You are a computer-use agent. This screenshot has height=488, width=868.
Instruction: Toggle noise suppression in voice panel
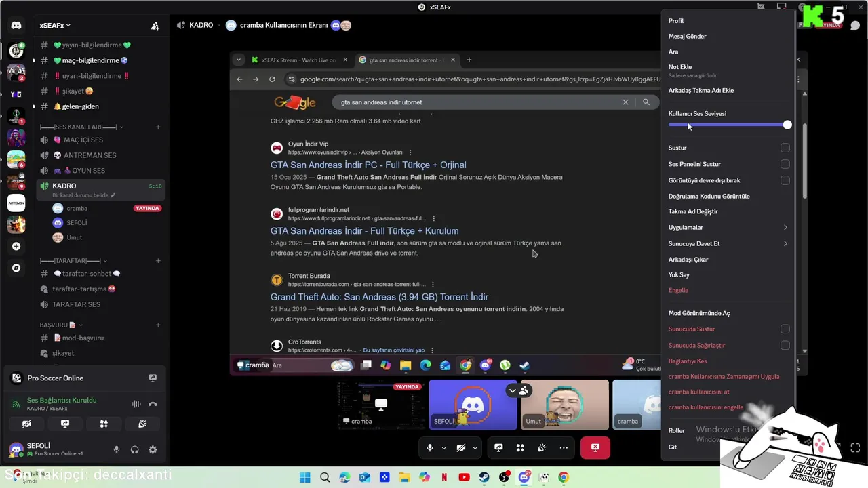136,404
